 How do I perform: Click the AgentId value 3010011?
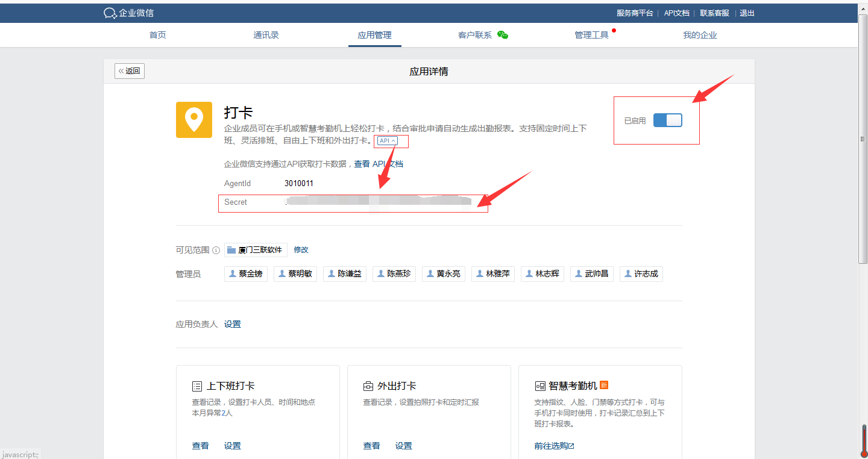click(299, 184)
